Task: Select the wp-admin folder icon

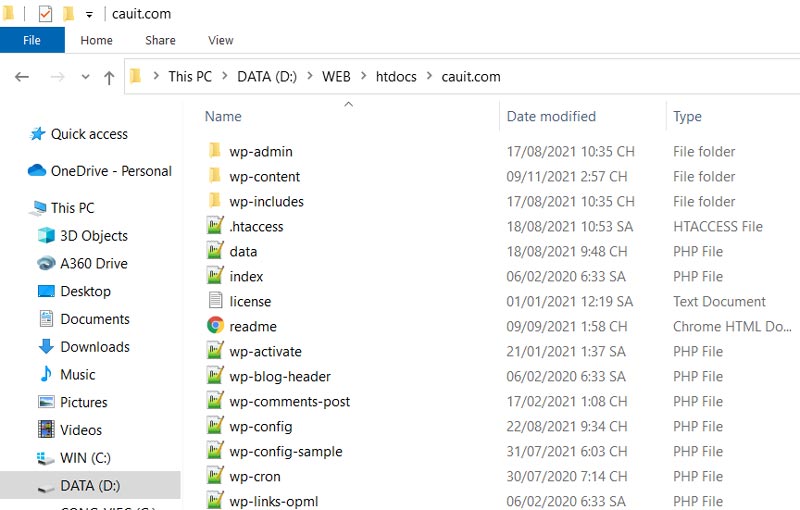Action: click(215, 151)
